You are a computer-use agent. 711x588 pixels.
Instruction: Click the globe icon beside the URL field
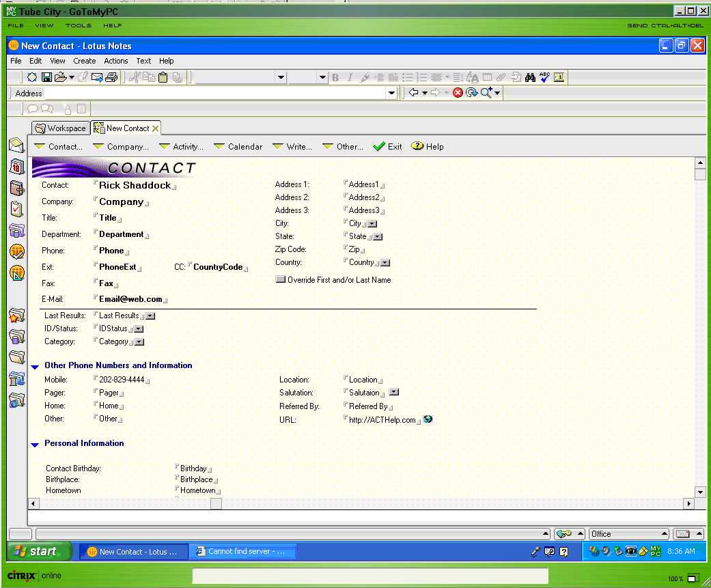(428, 419)
